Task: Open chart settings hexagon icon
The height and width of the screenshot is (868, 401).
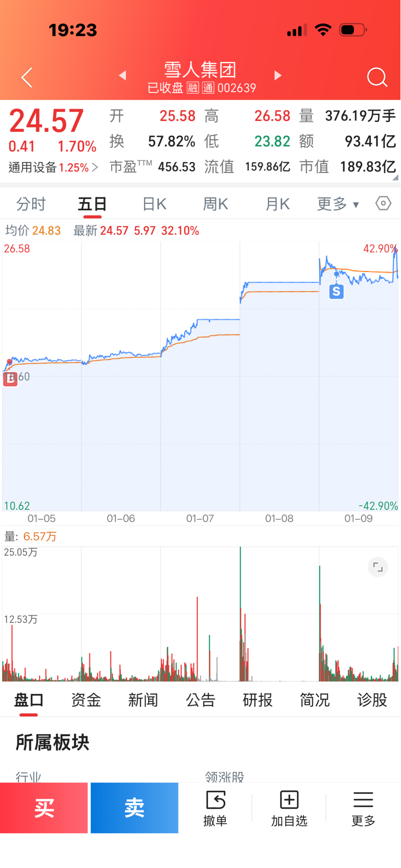Action: 383,203
